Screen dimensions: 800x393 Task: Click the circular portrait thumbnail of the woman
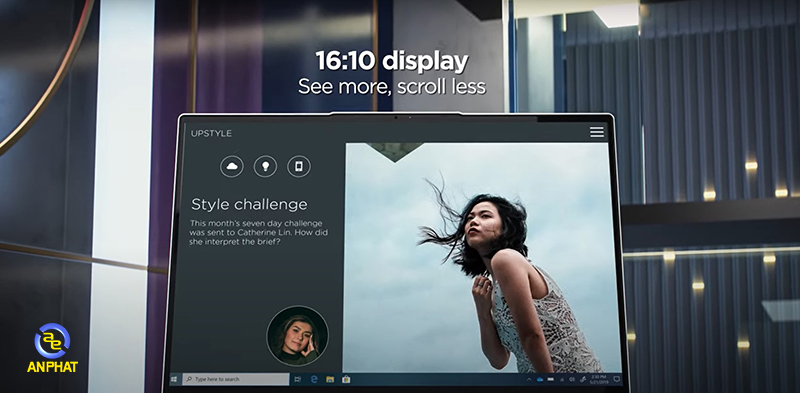pyautogui.click(x=297, y=336)
